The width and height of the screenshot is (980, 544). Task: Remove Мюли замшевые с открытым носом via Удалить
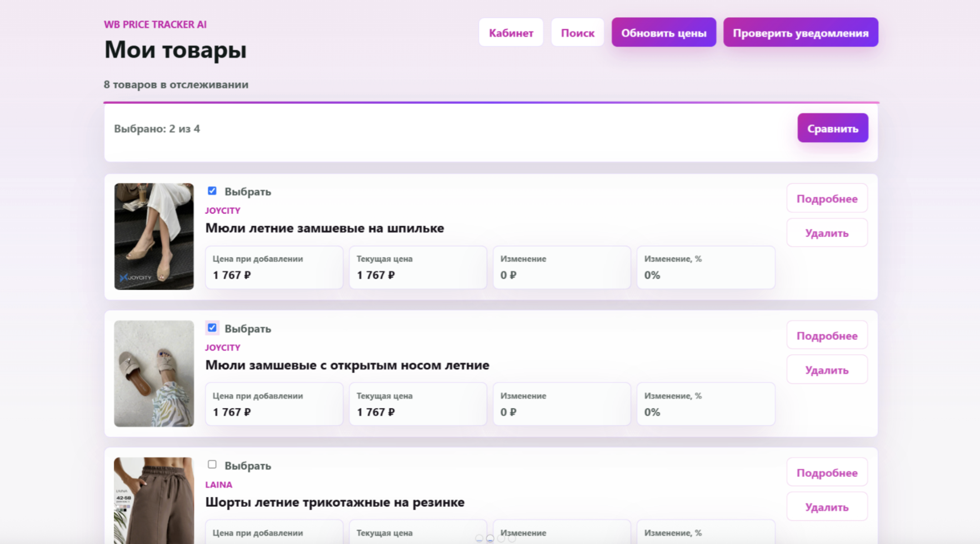click(x=827, y=370)
